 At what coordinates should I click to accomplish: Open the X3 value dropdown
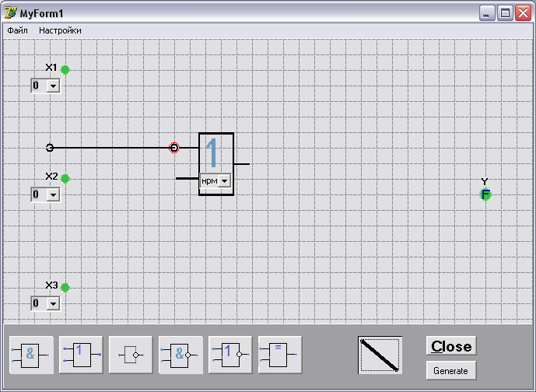54,303
